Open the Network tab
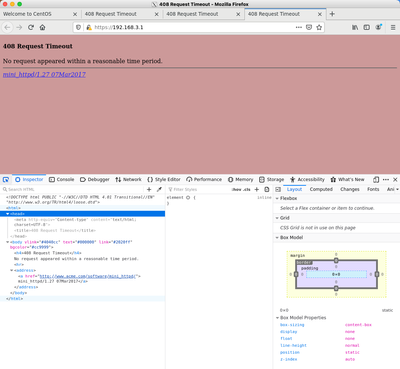This screenshot has width=400, height=369. [x=128, y=180]
